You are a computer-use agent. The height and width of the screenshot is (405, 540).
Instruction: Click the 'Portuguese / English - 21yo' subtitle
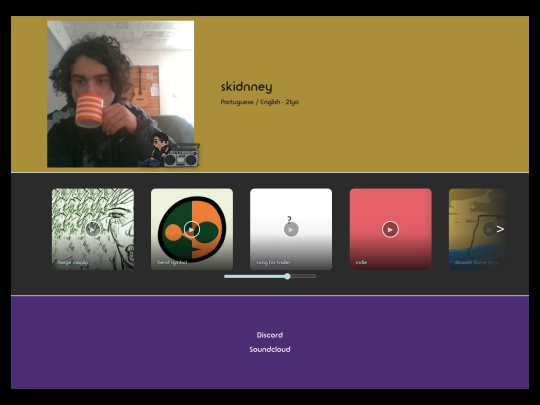(x=260, y=102)
